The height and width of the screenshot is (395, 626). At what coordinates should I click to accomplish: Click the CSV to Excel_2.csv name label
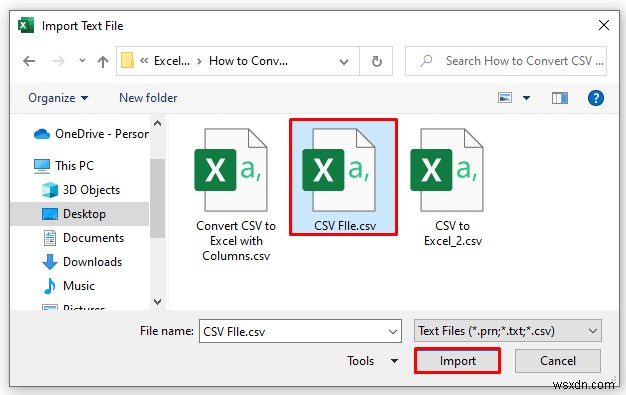(x=453, y=233)
